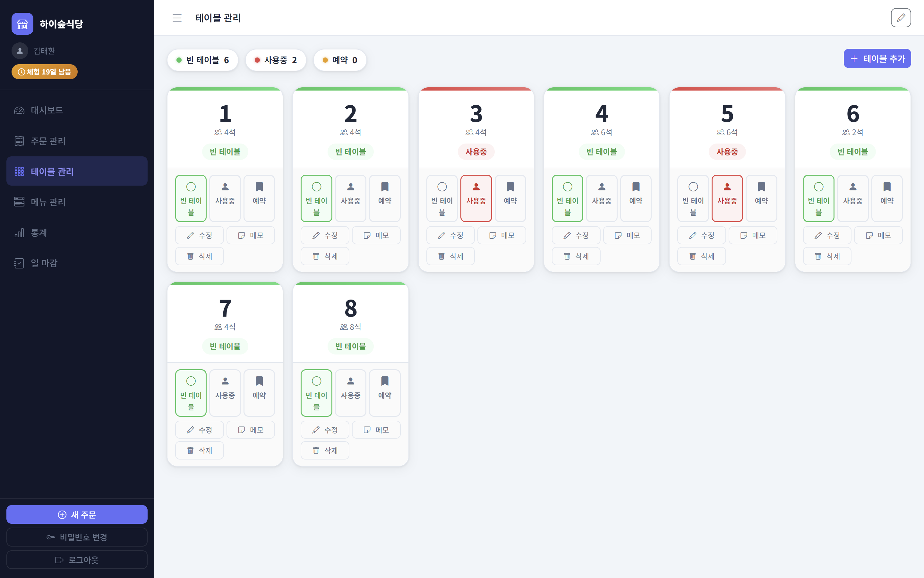Click the store logo icon beside 하이숲식당
Screen dimensions: 924x578
22,24
